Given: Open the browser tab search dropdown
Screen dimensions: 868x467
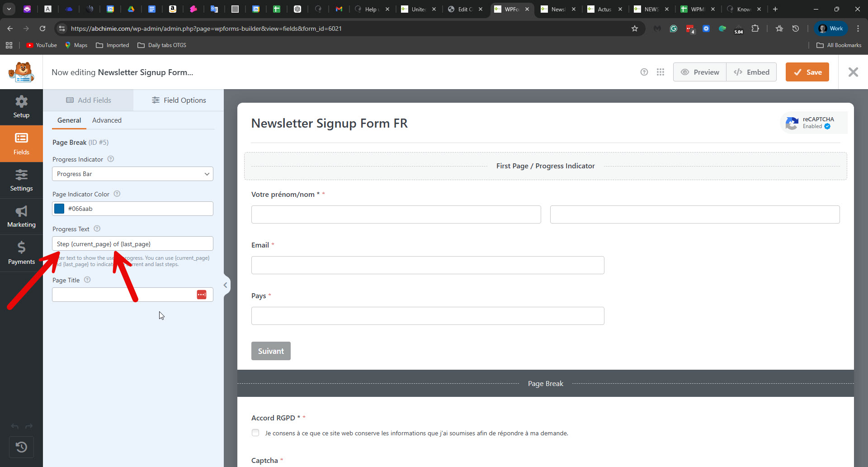Looking at the screenshot, I should point(9,9).
